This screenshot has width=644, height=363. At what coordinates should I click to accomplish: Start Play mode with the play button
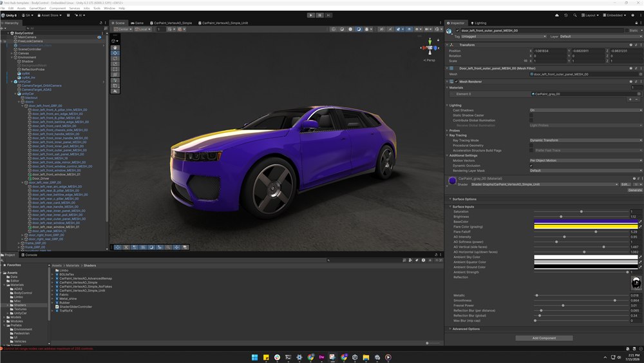[311, 15]
